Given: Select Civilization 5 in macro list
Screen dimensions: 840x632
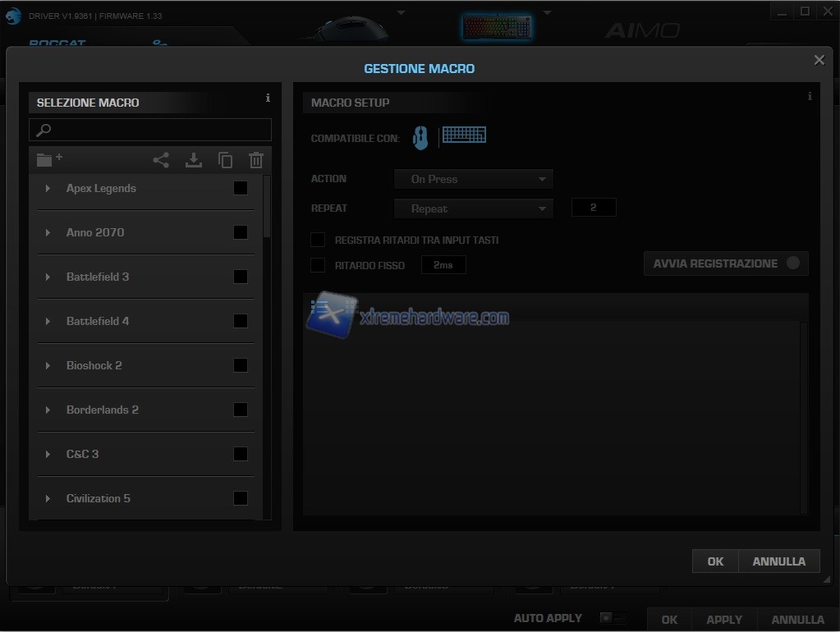Looking at the screenshot, I should coord(99,498).
